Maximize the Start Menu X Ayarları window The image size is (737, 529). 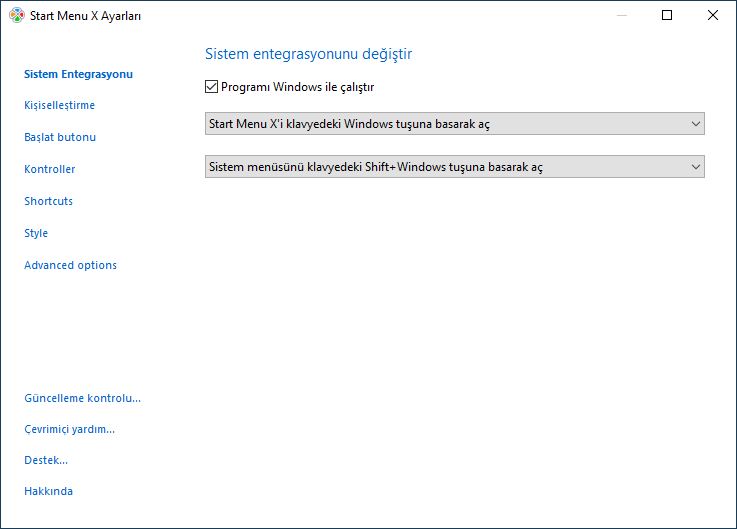(x=666, y=16)
